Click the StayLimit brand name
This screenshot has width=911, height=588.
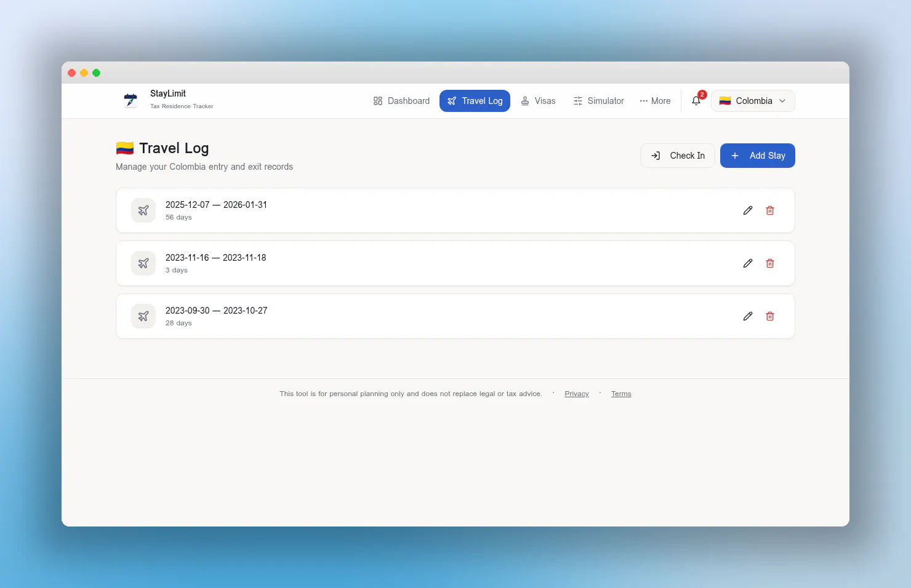(168, 93)
